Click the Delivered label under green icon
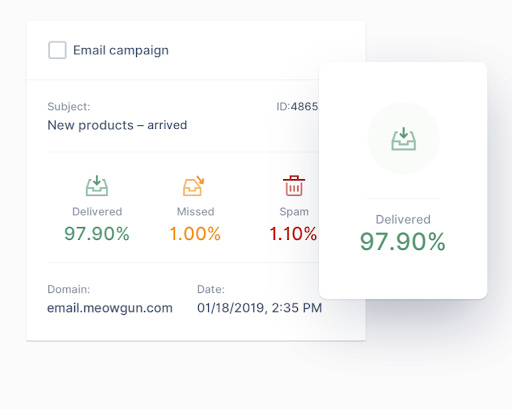Image resolution: width=512 pixels, height=409 pixels. (x=97, y=212)
